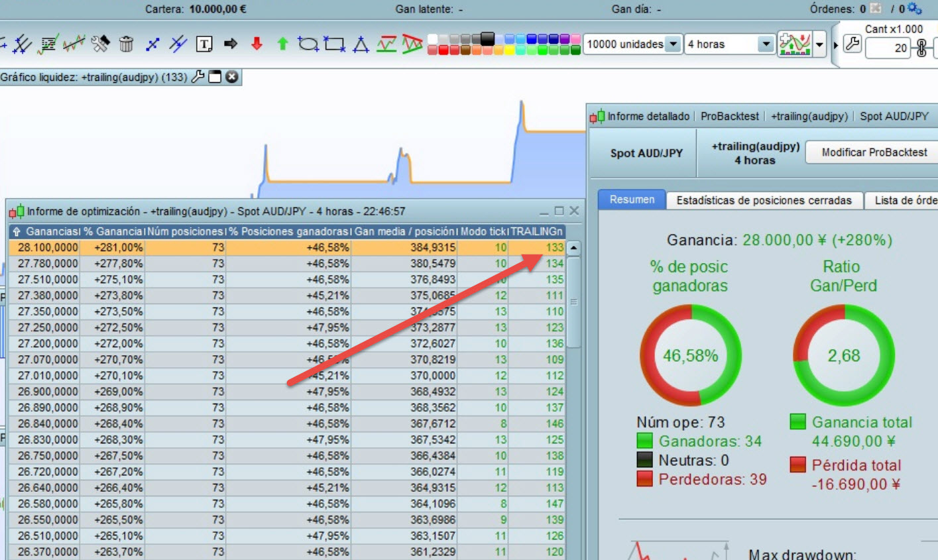Select the parallel lines drawing tool
Screen dimensions: 938x560
pyautogui.click(x=22, y=44)
